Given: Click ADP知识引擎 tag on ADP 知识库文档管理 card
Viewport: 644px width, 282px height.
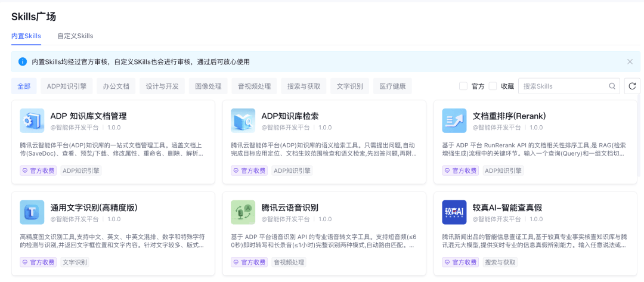Looking at the screenshot, I should pos(81,171).
